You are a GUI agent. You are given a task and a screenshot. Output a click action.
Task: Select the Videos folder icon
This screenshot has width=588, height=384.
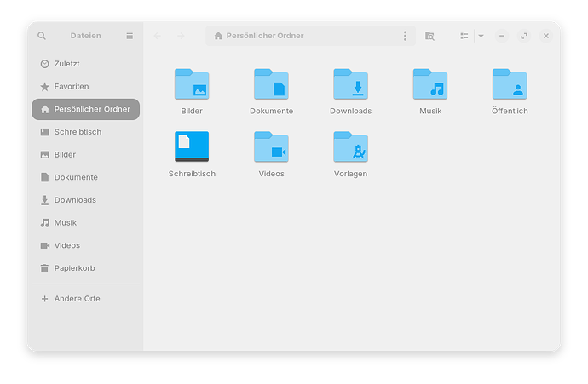[271, 146]
